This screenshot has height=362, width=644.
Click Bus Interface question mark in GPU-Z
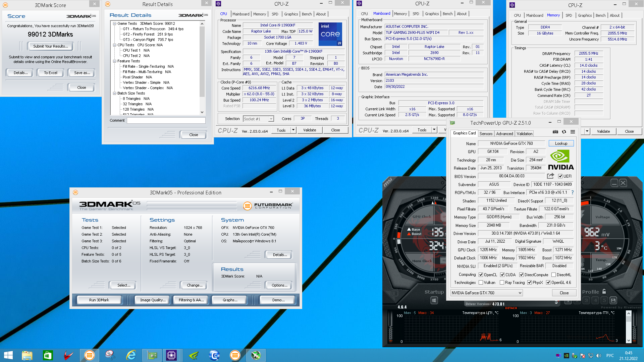coord(573,192)
